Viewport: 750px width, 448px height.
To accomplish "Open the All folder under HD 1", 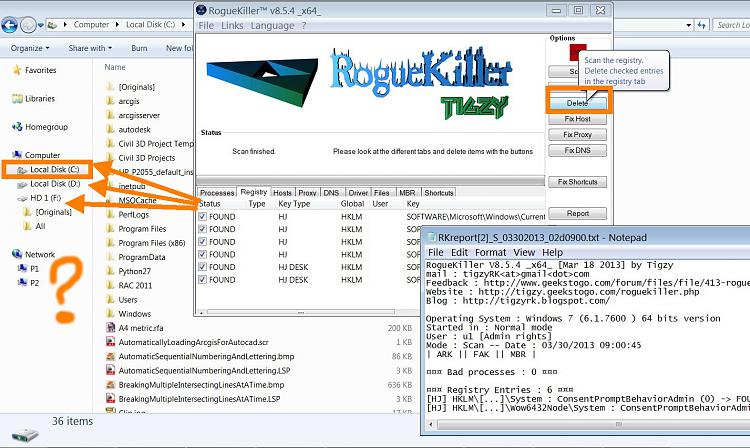I will 40,226.
